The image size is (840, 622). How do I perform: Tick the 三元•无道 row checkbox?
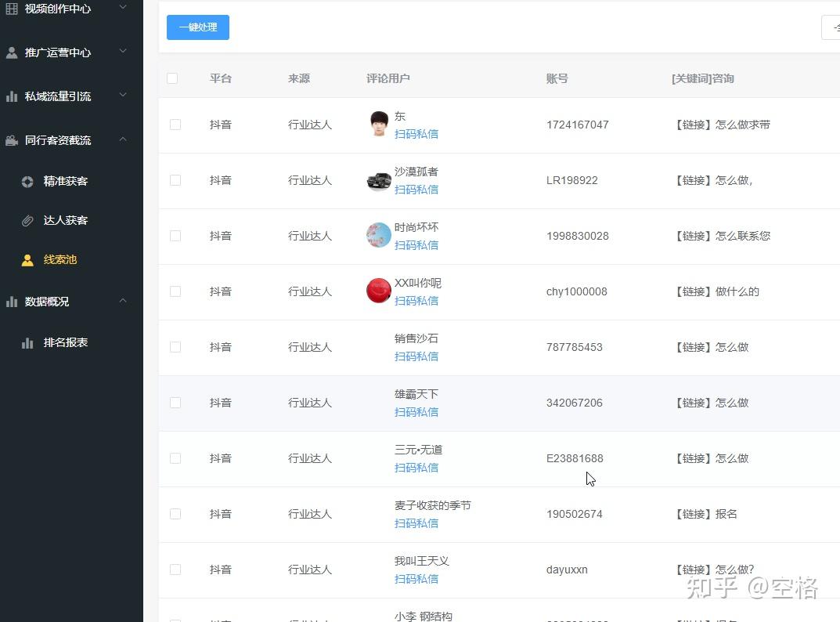(x=175, y=458)
